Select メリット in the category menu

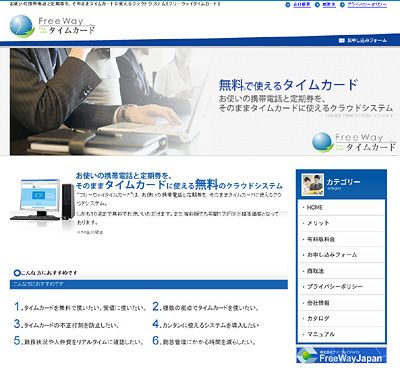tap(342, 223)
